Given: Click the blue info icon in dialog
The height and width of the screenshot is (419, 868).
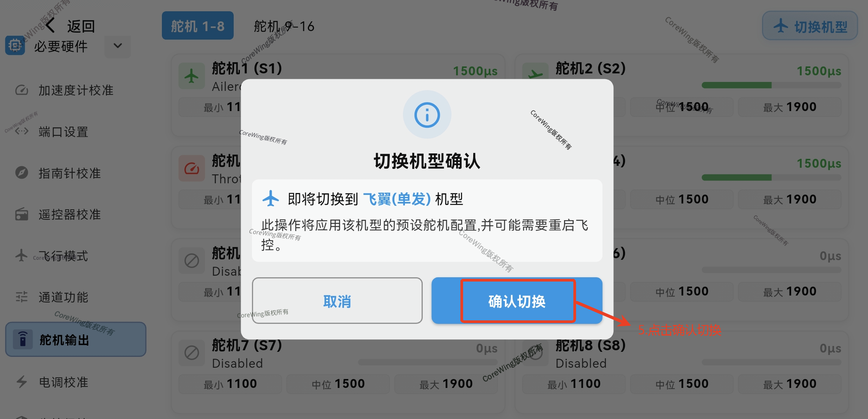Looking at the screenshot, I should [x=427, y=115].
